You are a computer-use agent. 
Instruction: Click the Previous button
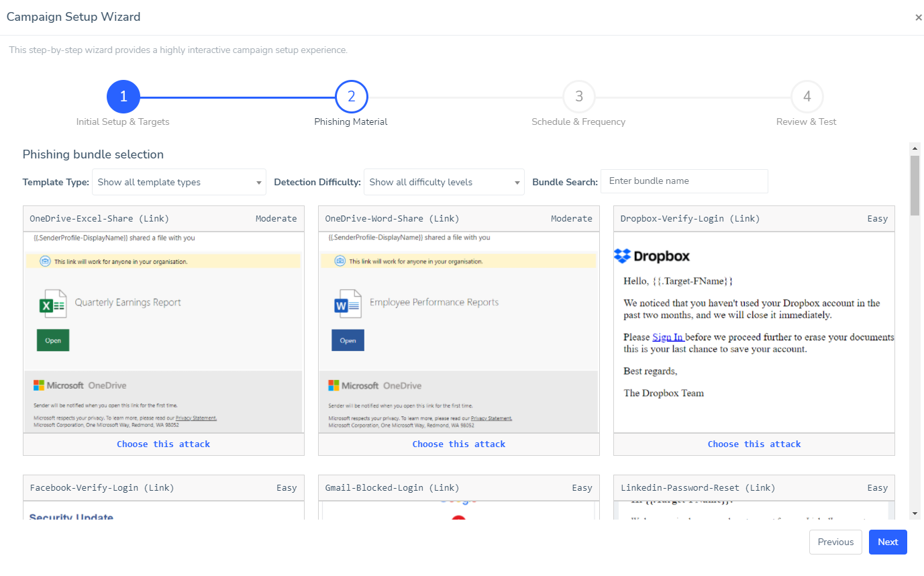[835, 542]
